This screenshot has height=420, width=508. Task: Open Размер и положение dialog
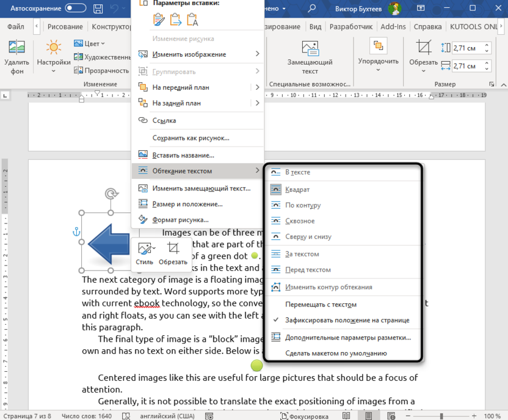click(x=198, y=204)
